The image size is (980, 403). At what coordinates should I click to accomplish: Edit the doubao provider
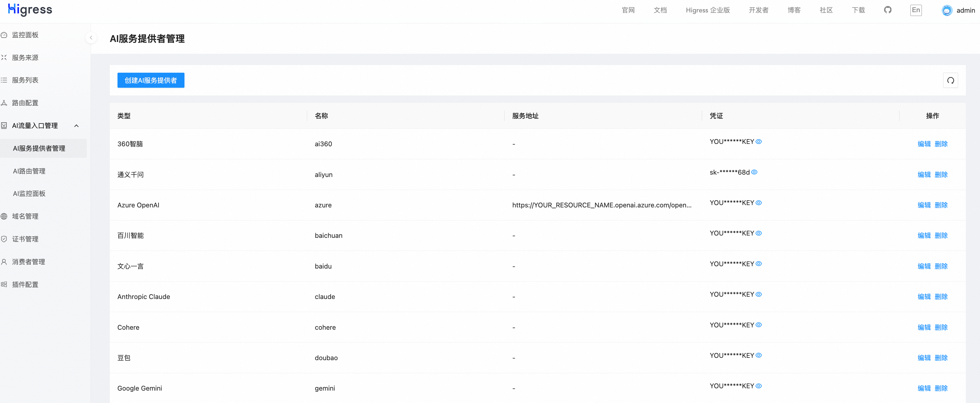(924, 358)
